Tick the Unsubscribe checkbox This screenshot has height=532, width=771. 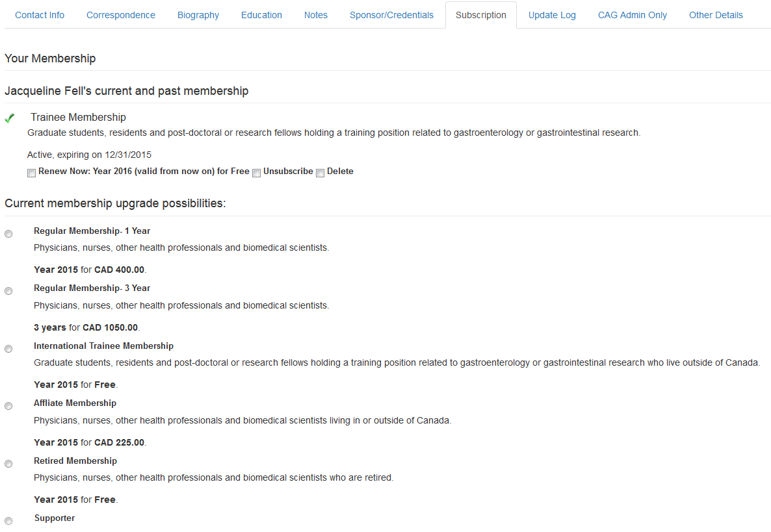coord(256,173)
